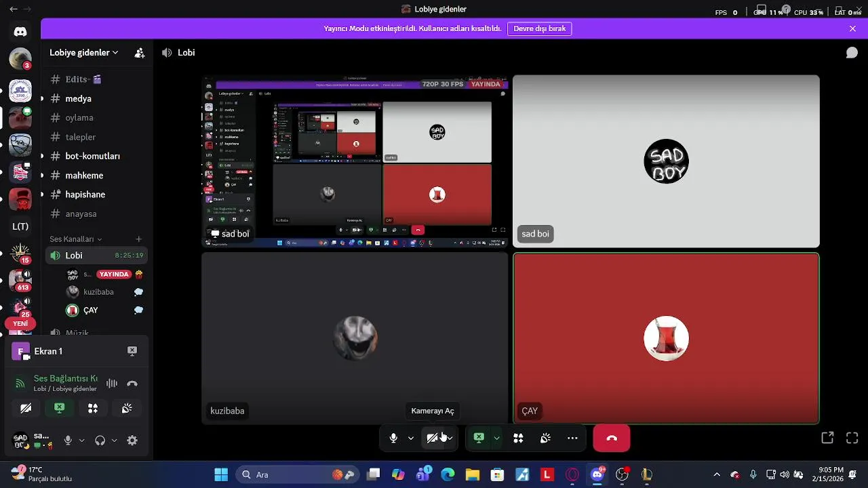The height and width of the screenshot is (488, 868).
Task: Open the anayasa text channel
Action: [96, 213]
